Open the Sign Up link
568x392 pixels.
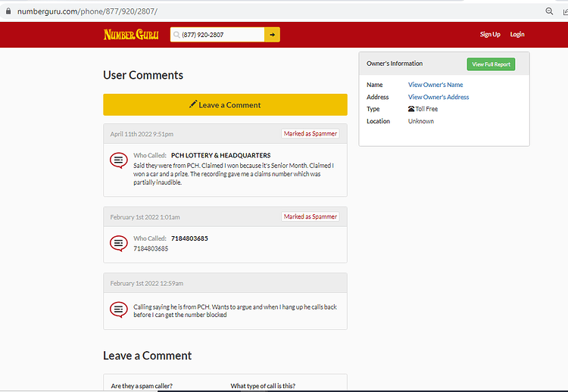[490, 34]
